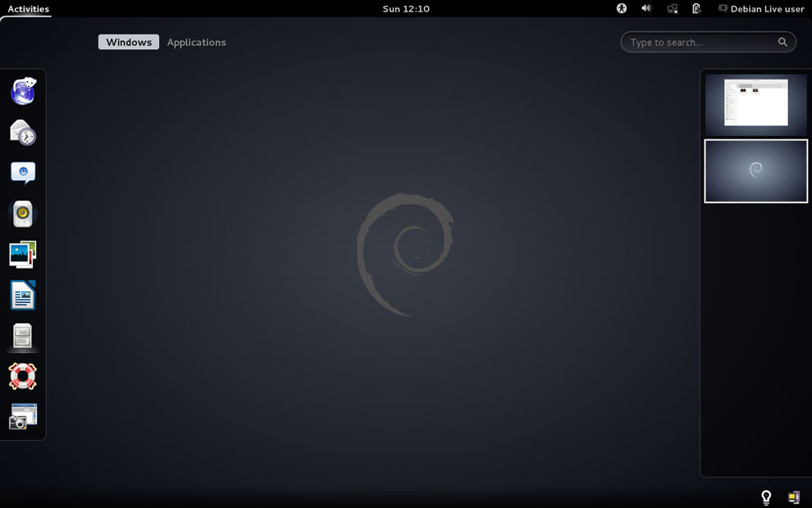Open Help lifebuoy icon

click(x=23, y=377)
